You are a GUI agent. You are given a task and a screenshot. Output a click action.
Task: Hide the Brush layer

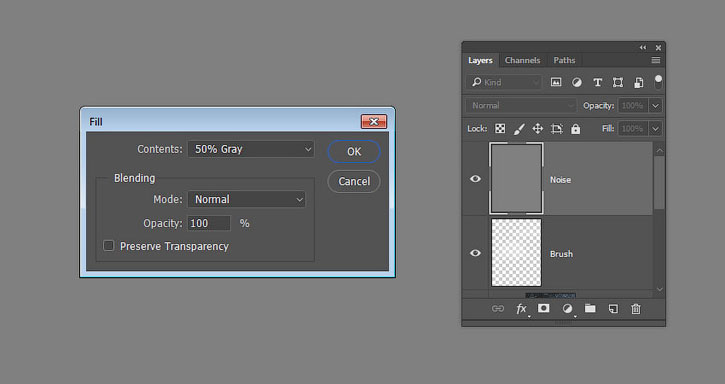(x=475, y=253)
